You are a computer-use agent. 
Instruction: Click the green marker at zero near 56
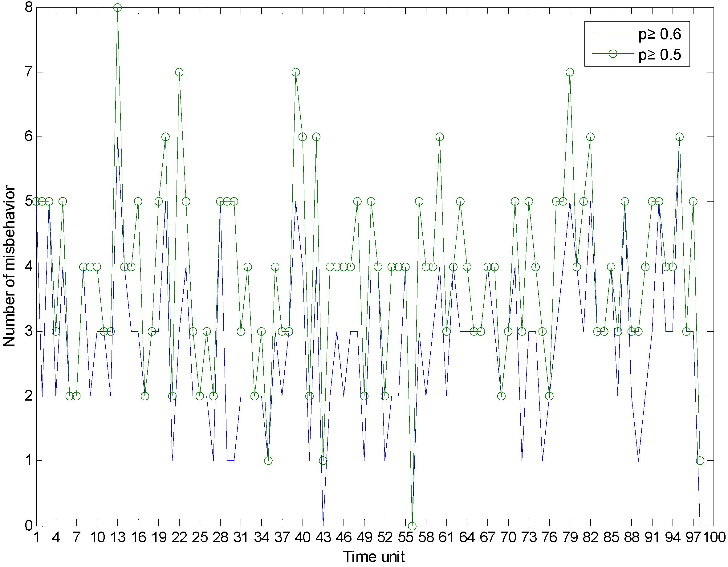point(412,526)
